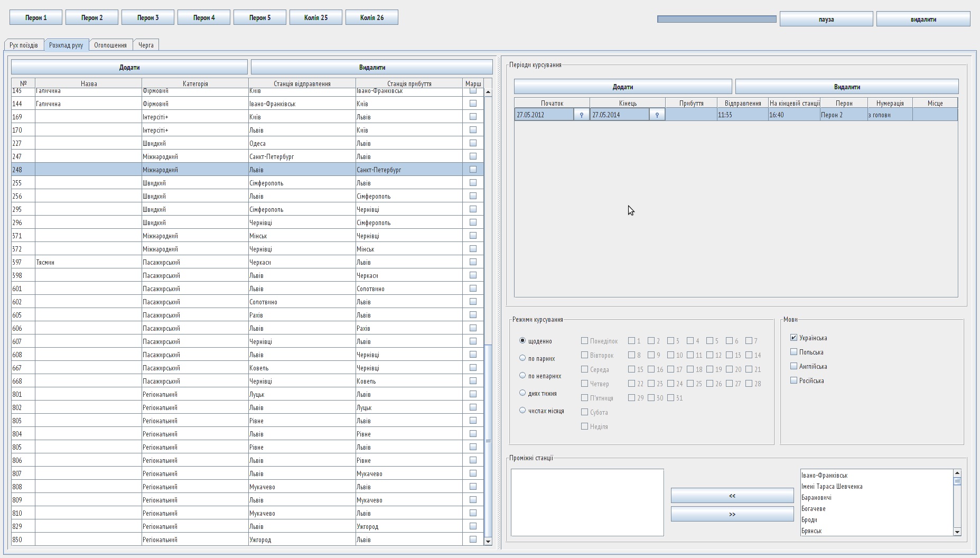This screenshot has width=980, height=558.
Task: Open calendar picker beside end date 27.05.2014
Action: 657,114
